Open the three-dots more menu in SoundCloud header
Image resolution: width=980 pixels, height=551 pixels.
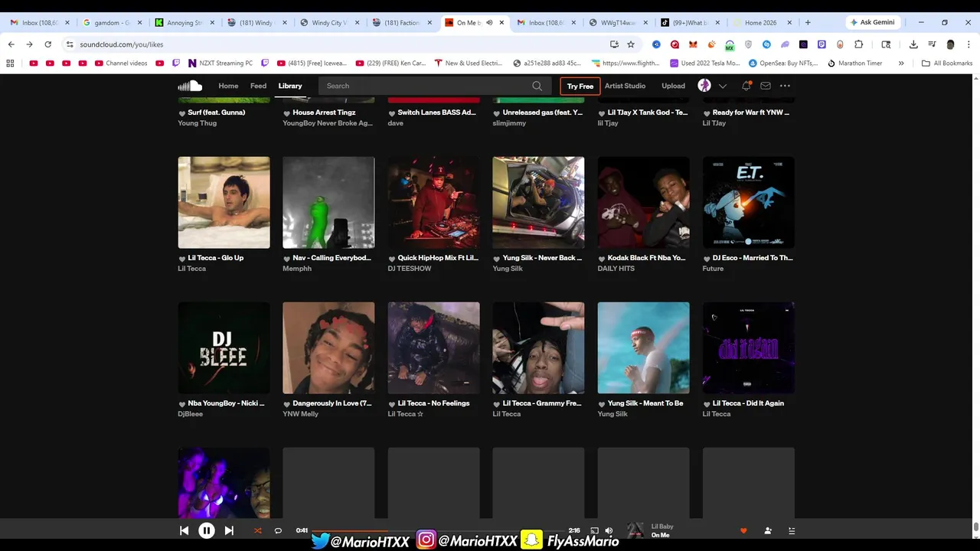785,86
